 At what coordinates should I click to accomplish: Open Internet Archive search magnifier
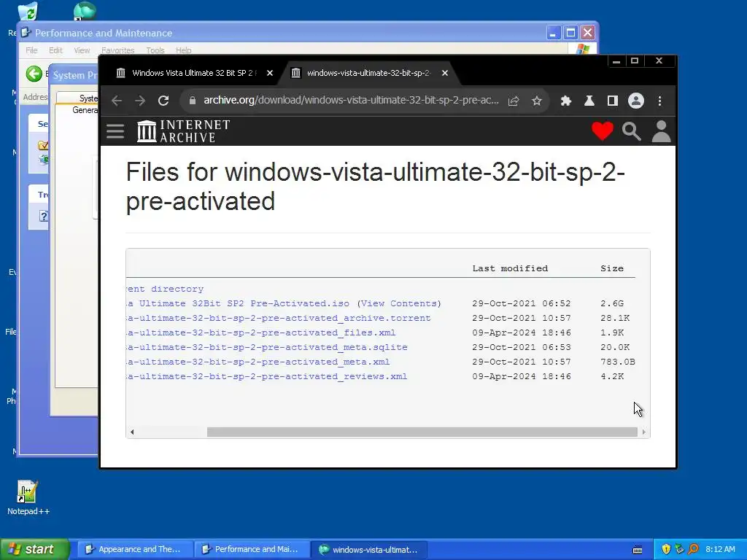(x=632, y=131)
